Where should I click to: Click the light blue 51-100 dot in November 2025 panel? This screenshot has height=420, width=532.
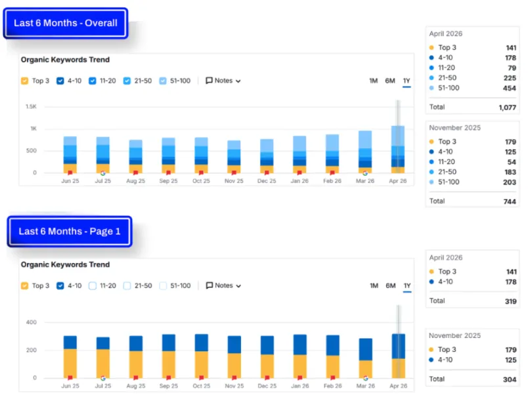[432, 182]
